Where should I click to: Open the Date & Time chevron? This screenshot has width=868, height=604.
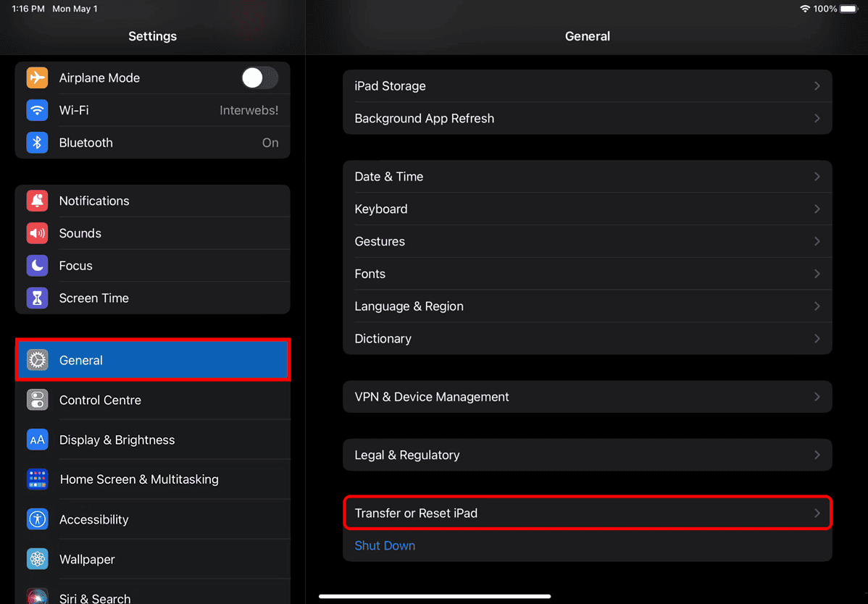[817, 177]
